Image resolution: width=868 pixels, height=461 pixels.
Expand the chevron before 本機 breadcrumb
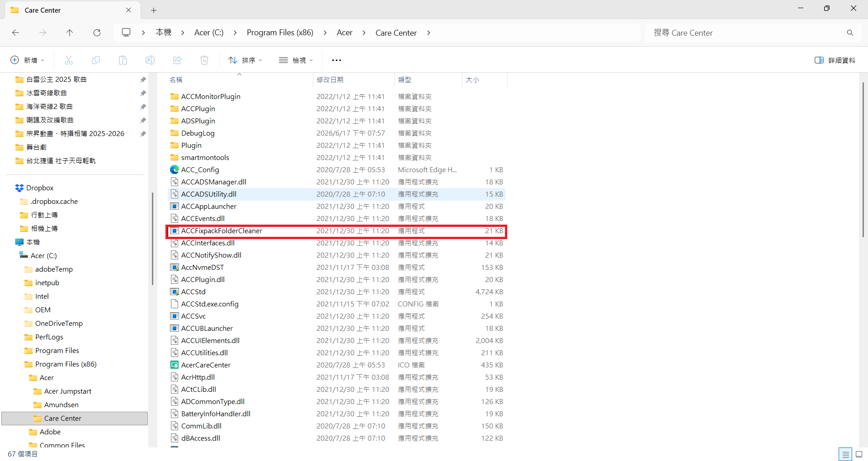(x=143, y=33)
